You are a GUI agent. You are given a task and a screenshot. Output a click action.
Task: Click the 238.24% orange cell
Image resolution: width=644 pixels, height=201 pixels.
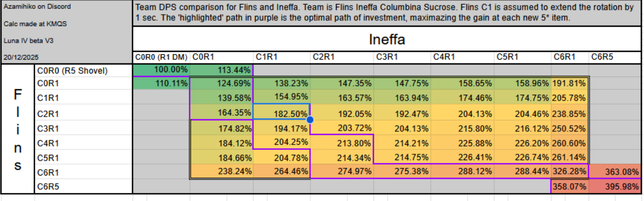(222, 172)
